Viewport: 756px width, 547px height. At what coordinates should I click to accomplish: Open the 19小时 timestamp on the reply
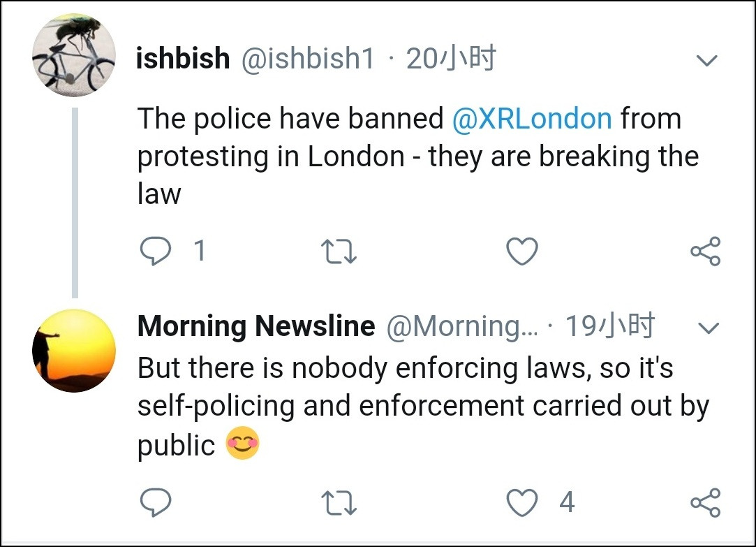pyautogui.click(x=609, y=326)
